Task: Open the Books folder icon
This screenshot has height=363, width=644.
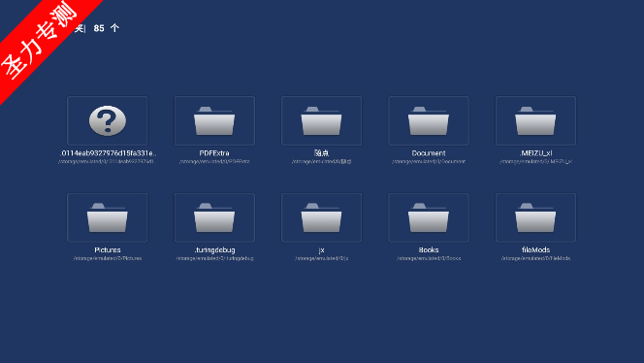Action: tap(429, 217)
